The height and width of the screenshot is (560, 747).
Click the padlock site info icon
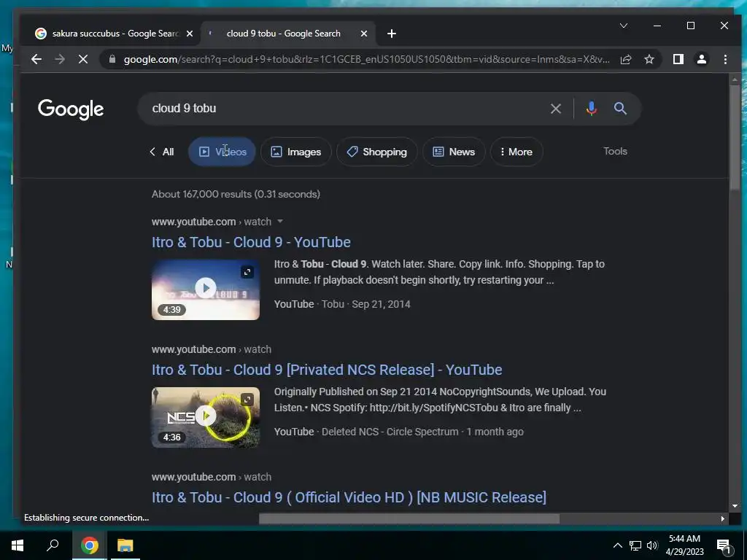click(112, 59)
